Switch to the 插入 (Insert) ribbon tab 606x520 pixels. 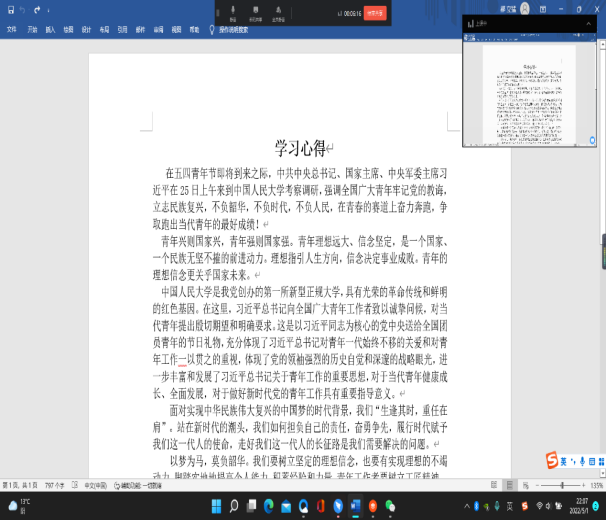50,30
